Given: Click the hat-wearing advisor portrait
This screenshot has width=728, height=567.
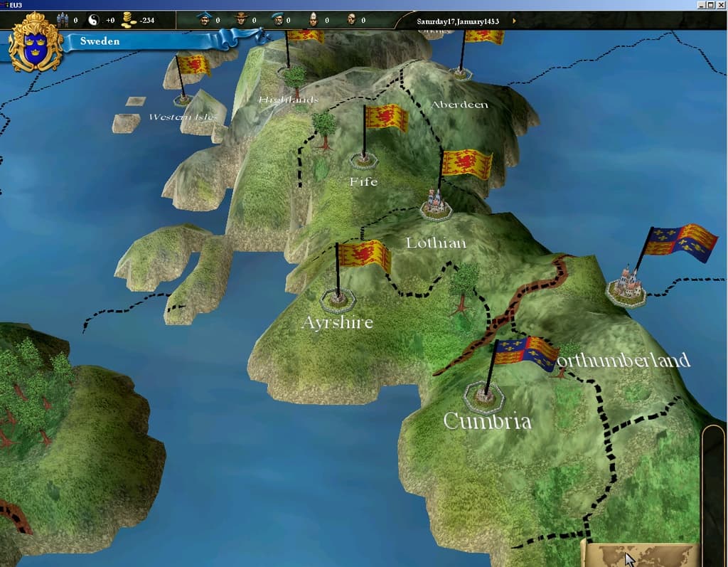Looking at the screenshot, I should point(240,18).
